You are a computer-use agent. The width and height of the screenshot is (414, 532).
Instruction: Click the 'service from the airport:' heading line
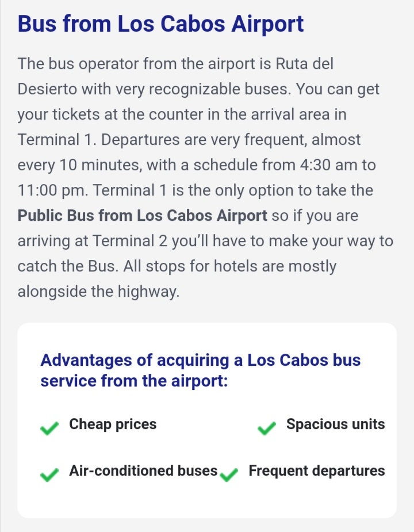tap(134, 381)
